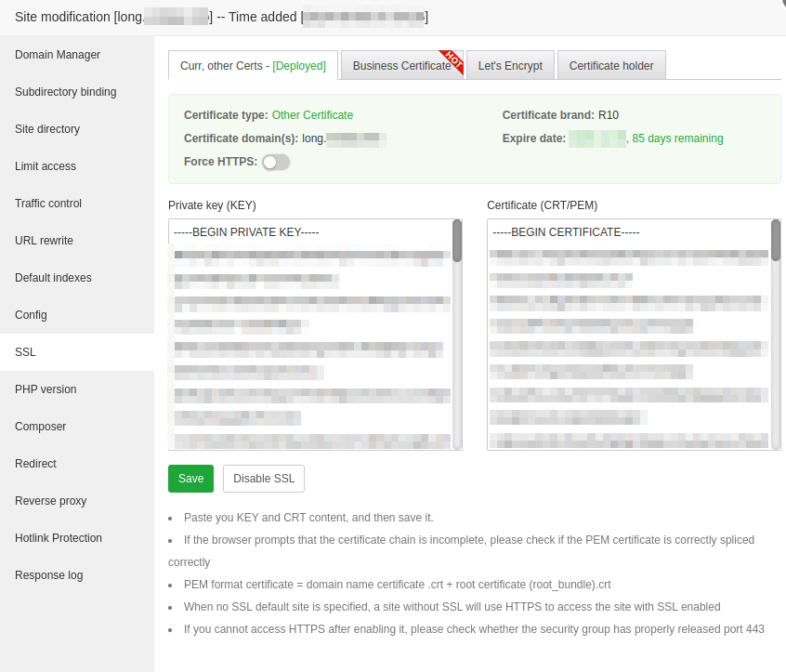Viewport: 786px width, 672px height.
Task: Select the Curr, other Certs tab
Action: pos(253,66)
